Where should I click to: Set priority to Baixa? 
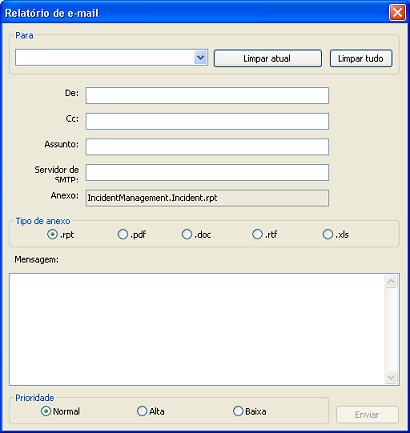click(x=238, y=411)
